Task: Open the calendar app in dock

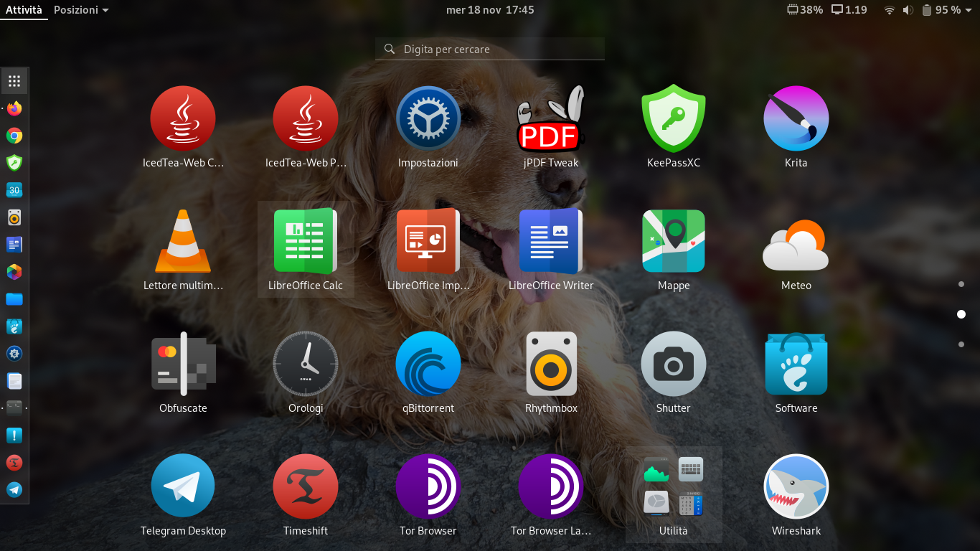Action: click(x=14, y=190)
